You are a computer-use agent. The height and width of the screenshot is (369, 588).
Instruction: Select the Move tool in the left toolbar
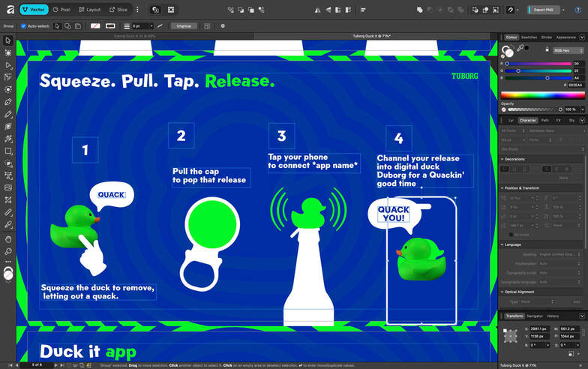8,40
